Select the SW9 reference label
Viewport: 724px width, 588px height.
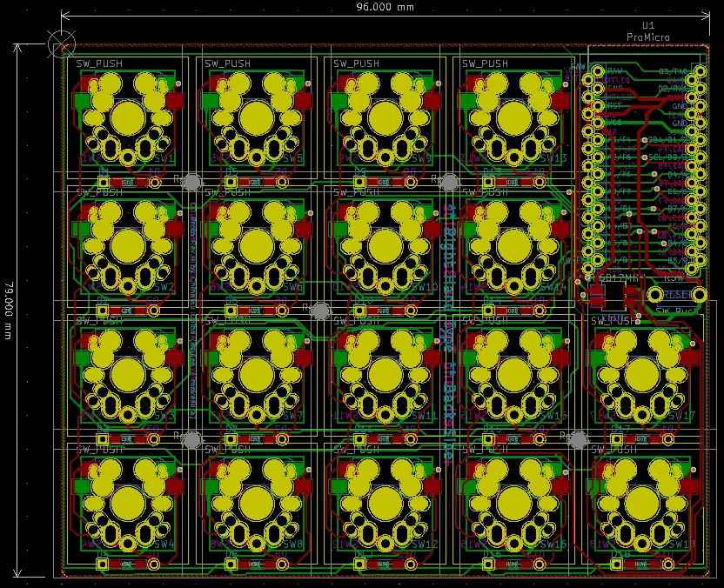click(422, 158)
